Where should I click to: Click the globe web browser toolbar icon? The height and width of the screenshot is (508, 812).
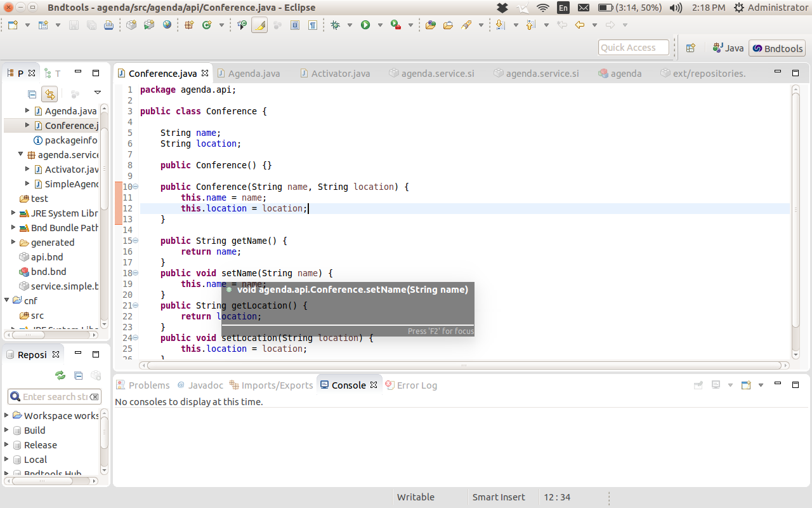(x=167, y=25)
